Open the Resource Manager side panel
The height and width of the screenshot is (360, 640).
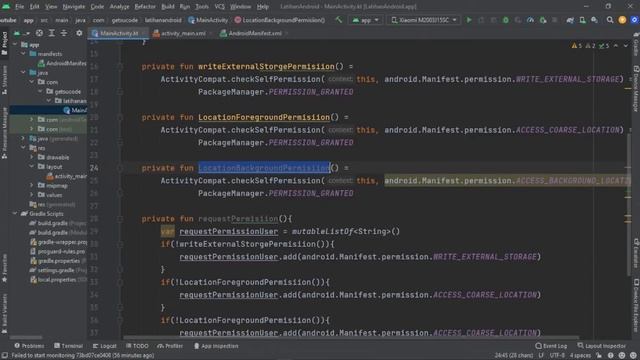point(4,133)
